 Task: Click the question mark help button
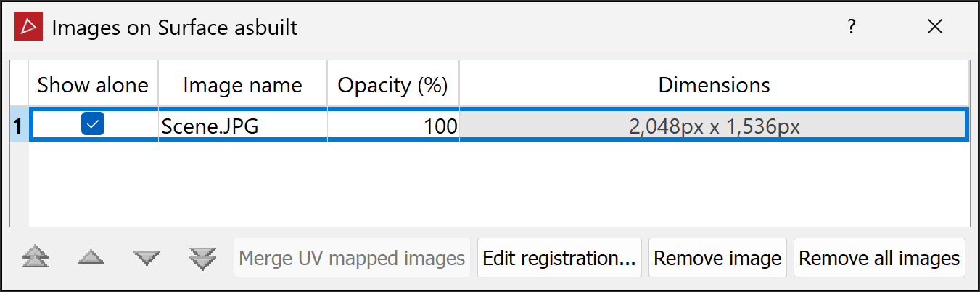point(851,28)
